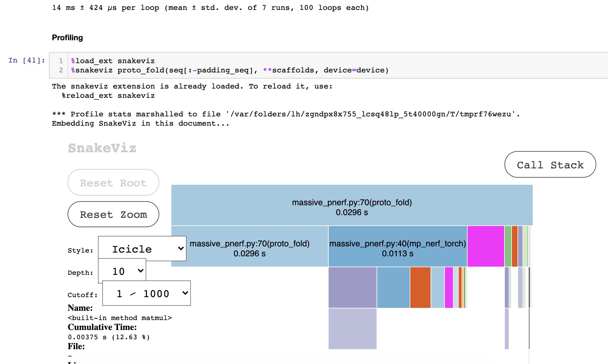This screenshot has height=364, width=608.
Task: Click the greyed Reset Root button
Action: tap(113, 183)
